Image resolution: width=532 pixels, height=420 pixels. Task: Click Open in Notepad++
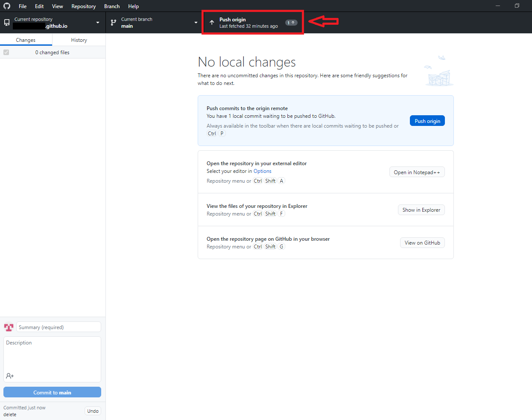click(417, 172)
